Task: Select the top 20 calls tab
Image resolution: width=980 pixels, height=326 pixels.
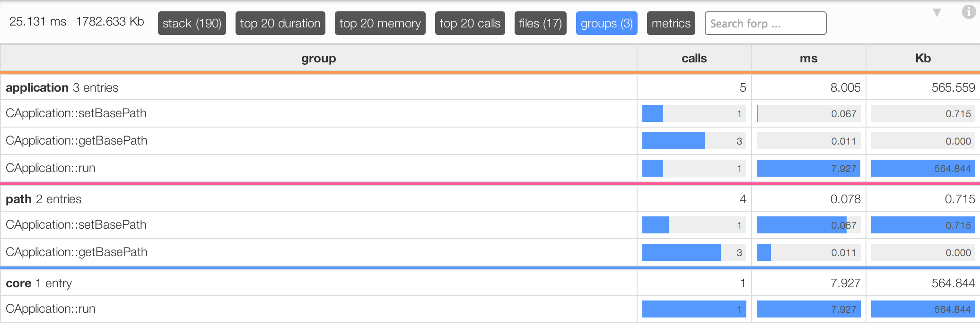Action: [470, 23]
